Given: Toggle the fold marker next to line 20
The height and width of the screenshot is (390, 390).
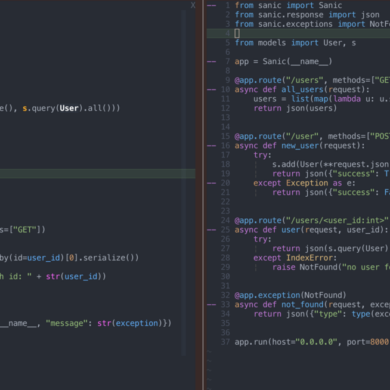Looking at the screenshot, I should 212,183.
